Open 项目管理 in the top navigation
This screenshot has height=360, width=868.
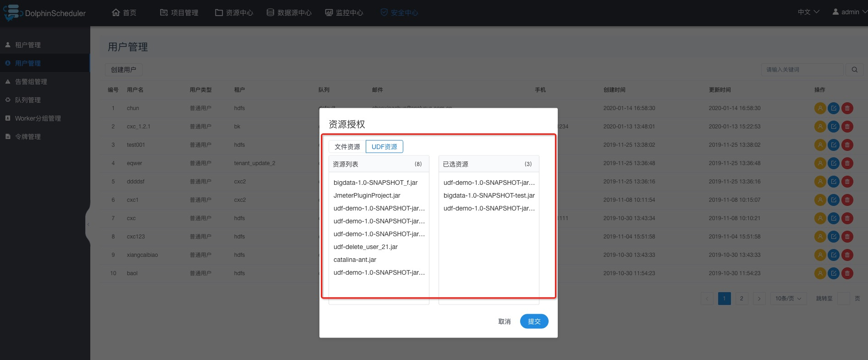tap(179, 12)
